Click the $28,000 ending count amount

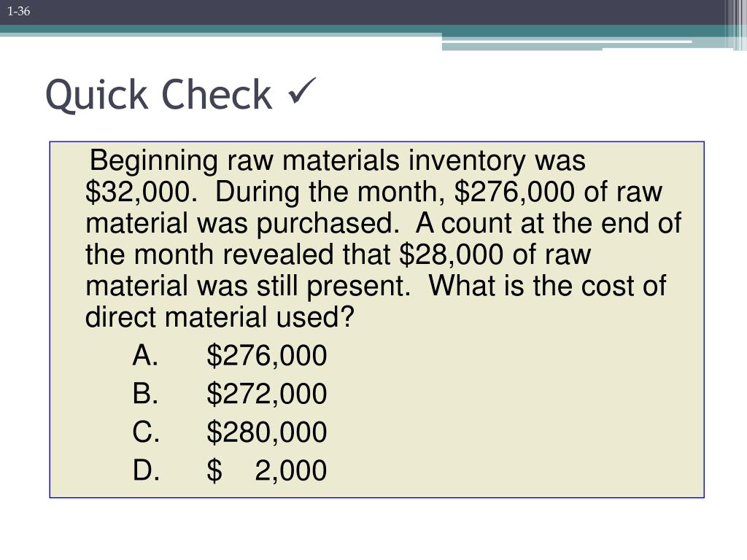pyautogui.click(x=451, y=254)
